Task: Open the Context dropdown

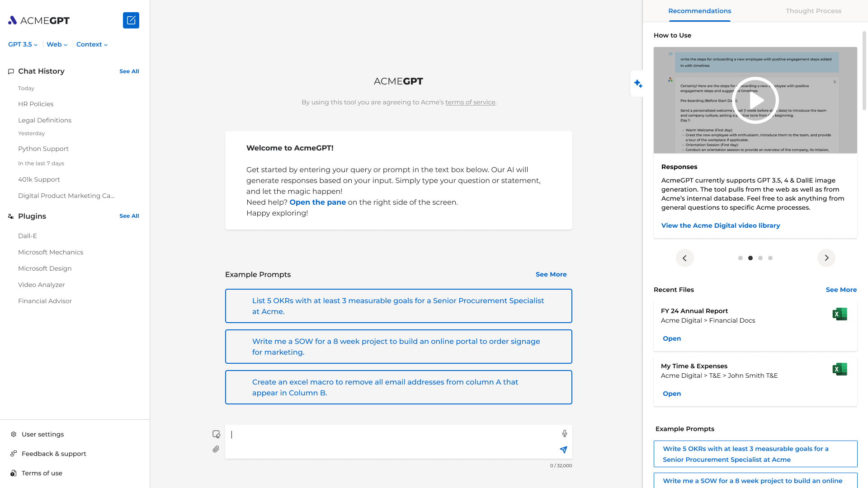Action: tap(92, 44)
